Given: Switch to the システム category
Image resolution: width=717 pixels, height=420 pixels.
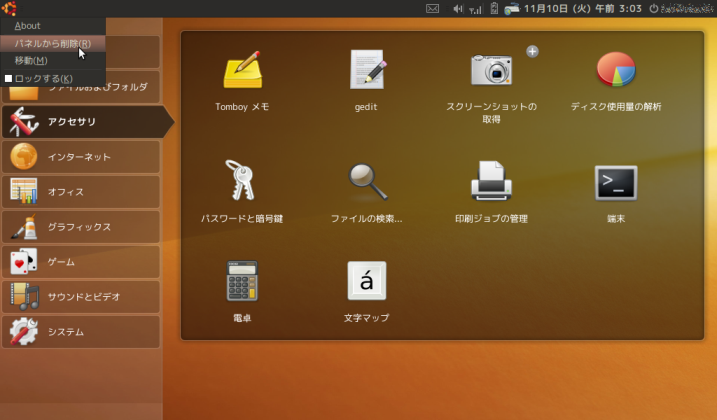Looking at the screenshot, I should [81, 332].
